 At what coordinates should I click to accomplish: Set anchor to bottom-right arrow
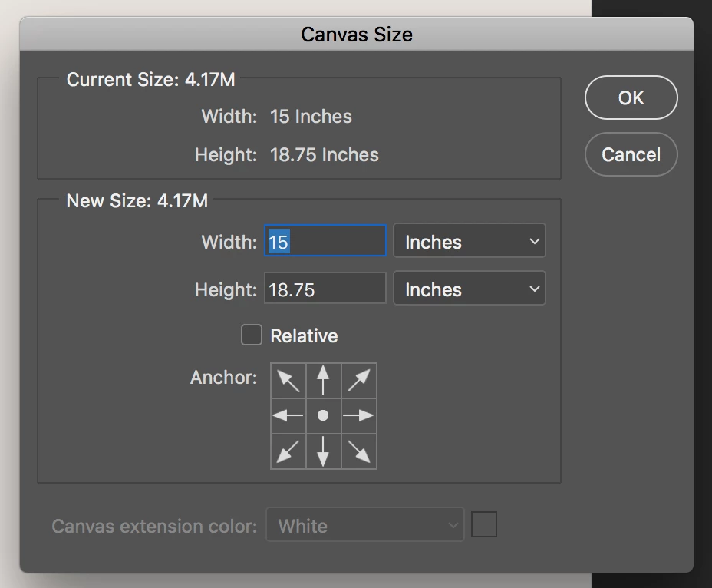(358, 451)
